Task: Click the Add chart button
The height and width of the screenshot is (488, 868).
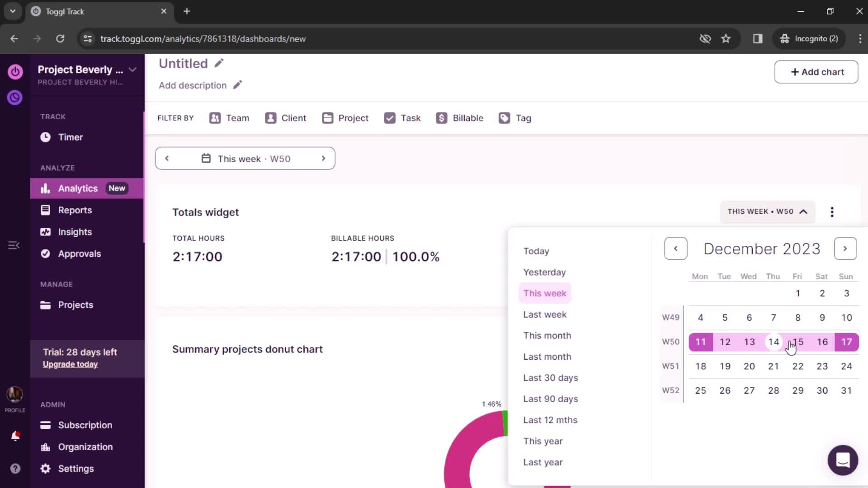Action: coord(817,71)
